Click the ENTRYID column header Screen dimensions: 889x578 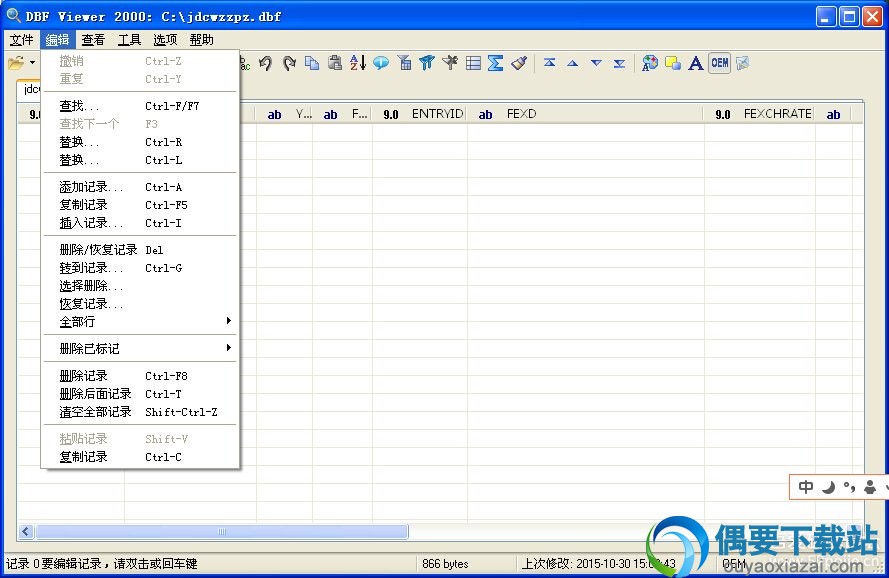pos(420,114)
